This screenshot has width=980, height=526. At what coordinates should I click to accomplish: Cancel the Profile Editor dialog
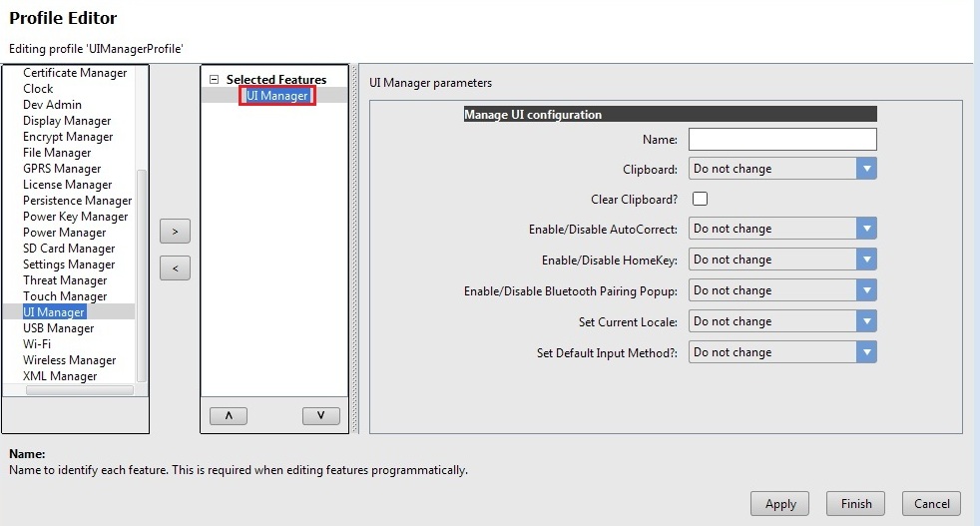pos(931,504)
